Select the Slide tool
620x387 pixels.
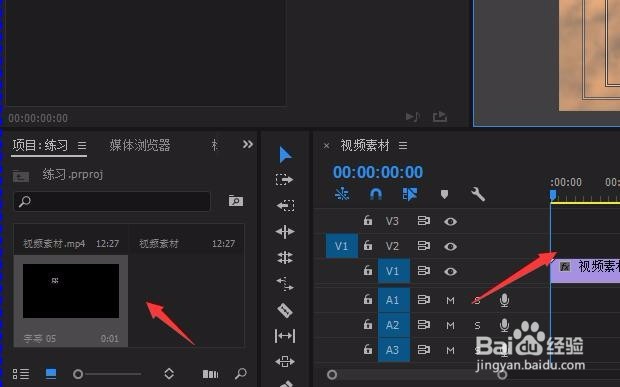point(285,361)
